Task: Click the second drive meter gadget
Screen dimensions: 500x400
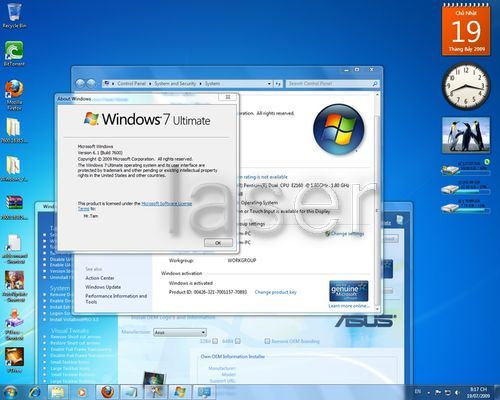Action: click(x=466, y=188)
